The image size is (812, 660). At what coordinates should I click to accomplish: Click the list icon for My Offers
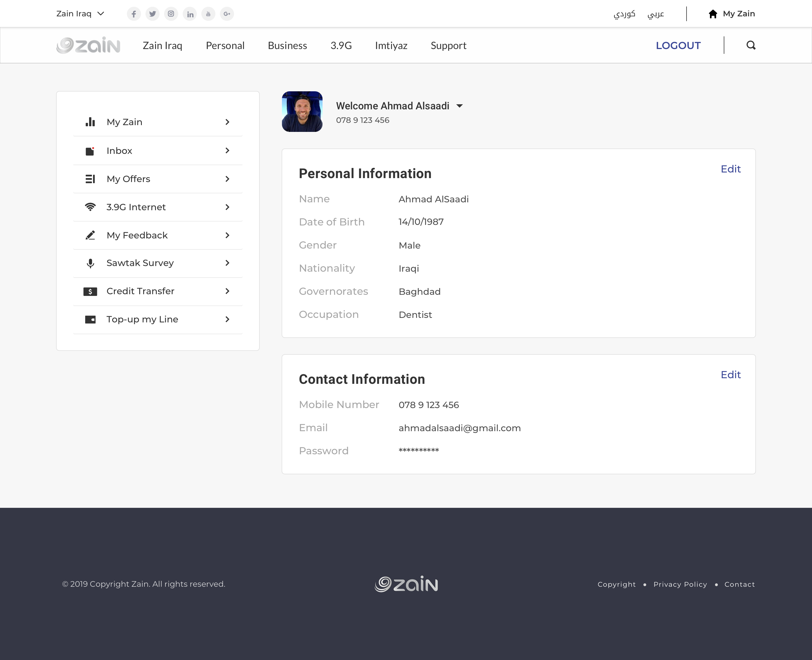[x=90, y=179]
